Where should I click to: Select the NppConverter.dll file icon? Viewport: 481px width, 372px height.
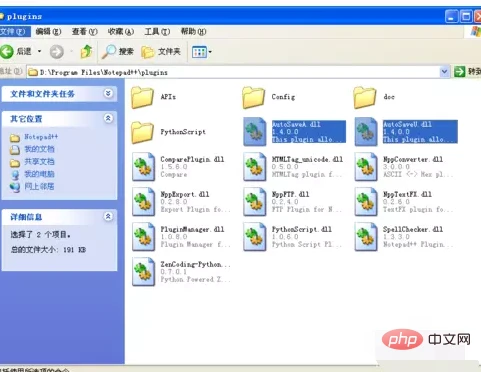[x=366, y=167]
